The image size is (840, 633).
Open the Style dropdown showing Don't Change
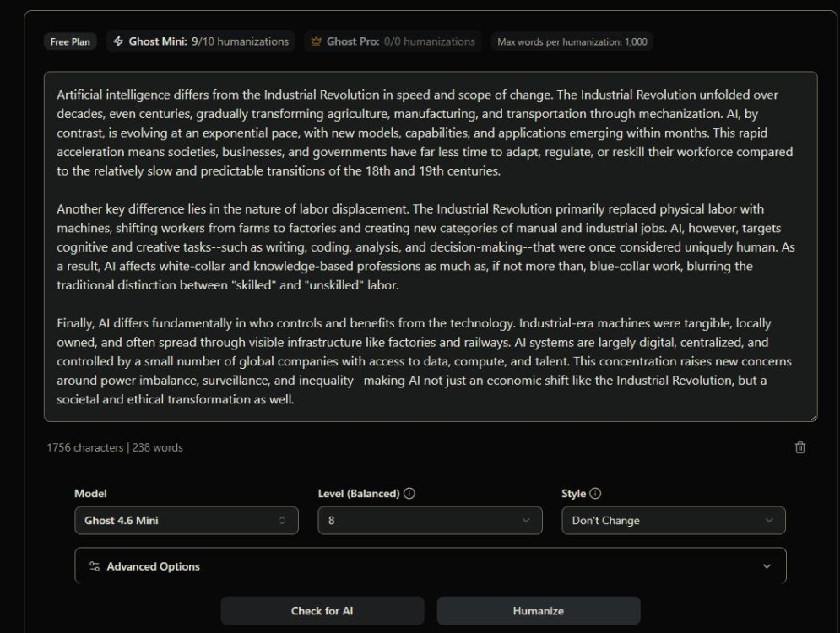(673, 520)
